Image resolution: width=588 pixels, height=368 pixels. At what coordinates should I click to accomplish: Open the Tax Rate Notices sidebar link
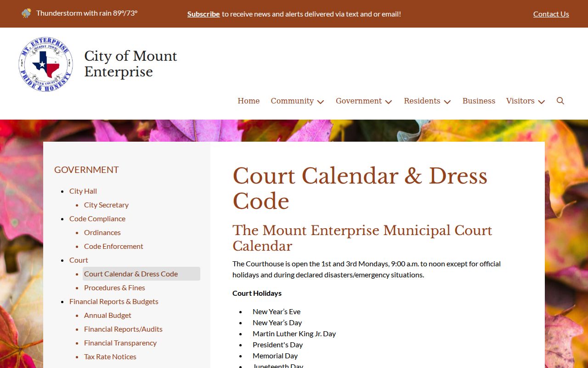[x=110, y=356]
